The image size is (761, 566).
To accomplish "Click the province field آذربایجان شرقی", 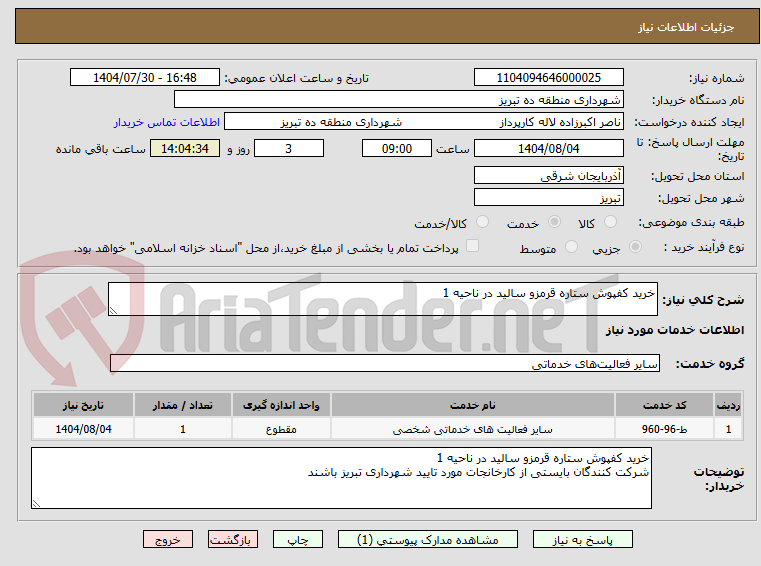I will coord(548,175).
